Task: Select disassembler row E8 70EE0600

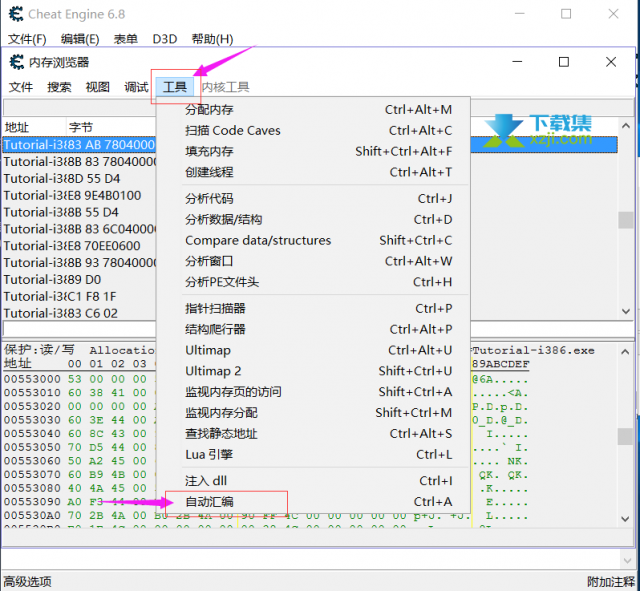Action: tap(79, 246)
